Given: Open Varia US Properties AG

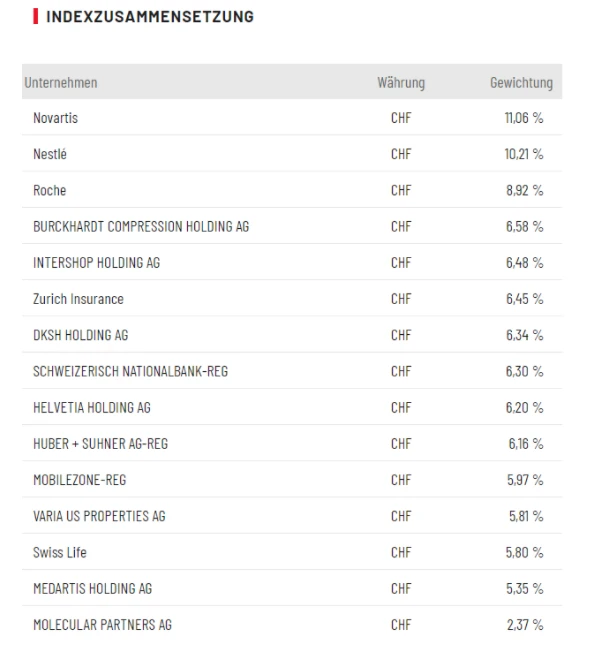Looking at the screenshot, I should coord(99,516).
